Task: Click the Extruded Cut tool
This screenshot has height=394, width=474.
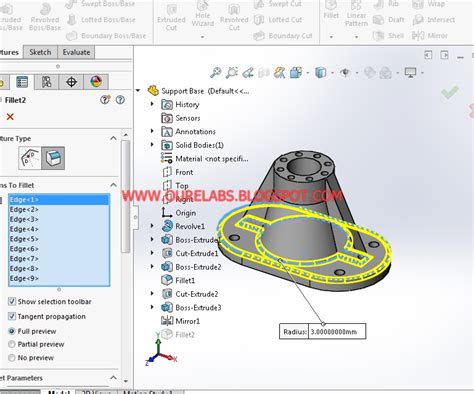Action: click(x=171, y=18)
